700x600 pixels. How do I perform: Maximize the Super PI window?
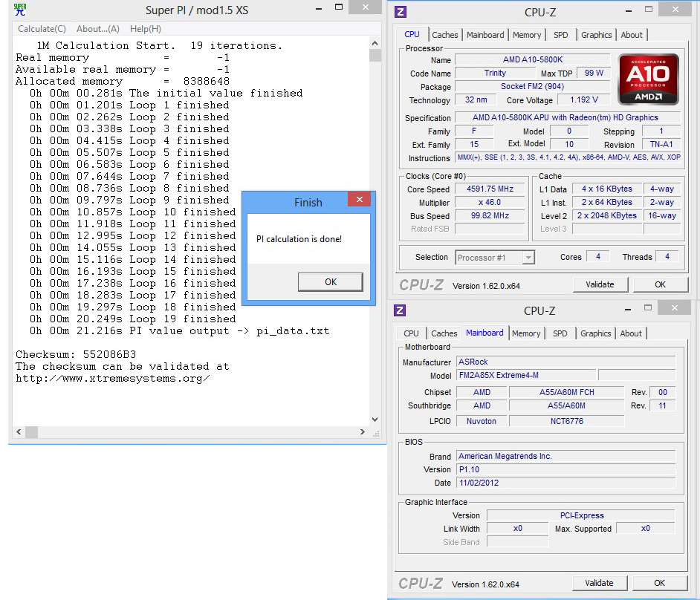[339, 7]
